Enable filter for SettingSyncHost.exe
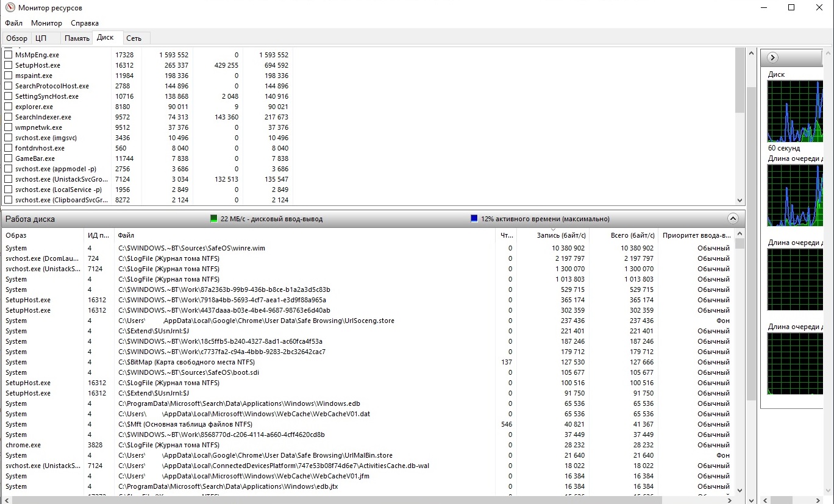Viewport: 834px width, 504px height. point(9,96)
